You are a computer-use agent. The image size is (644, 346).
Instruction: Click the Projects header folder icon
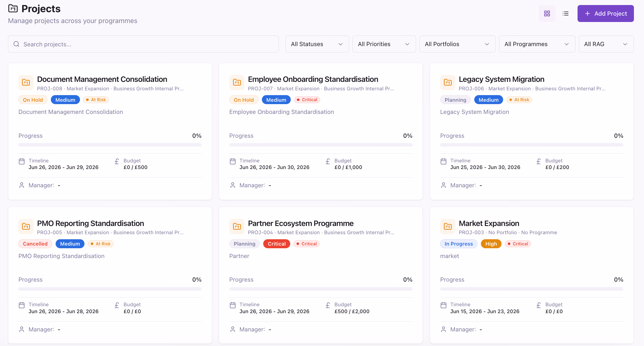(x=13, y=8)
